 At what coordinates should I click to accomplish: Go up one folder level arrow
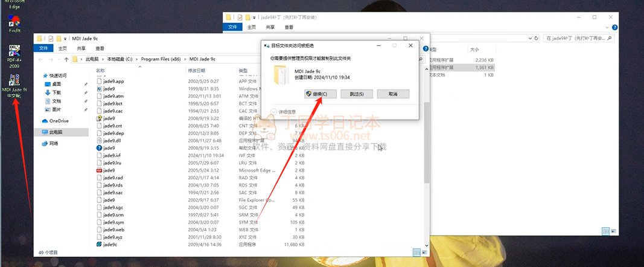(65, 59)
